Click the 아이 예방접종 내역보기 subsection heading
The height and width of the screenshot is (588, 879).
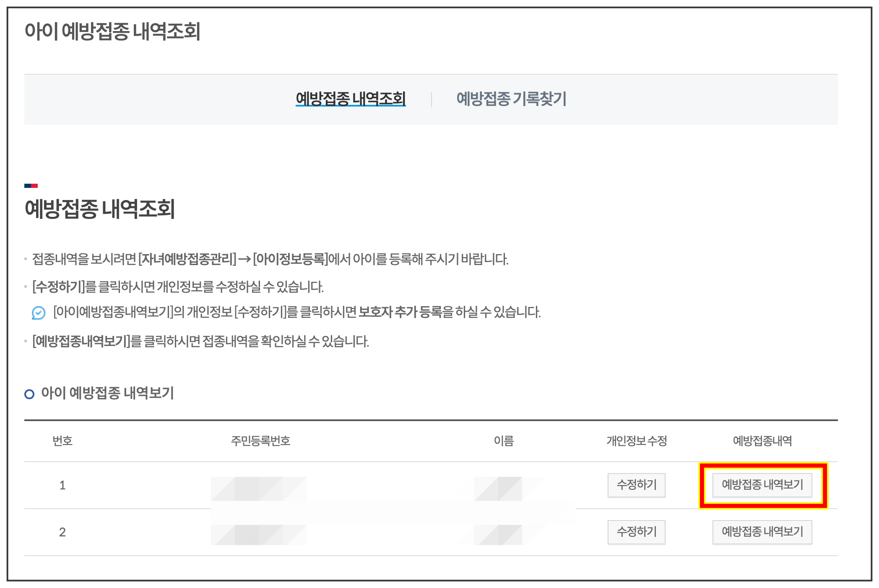tap(107, 393)
